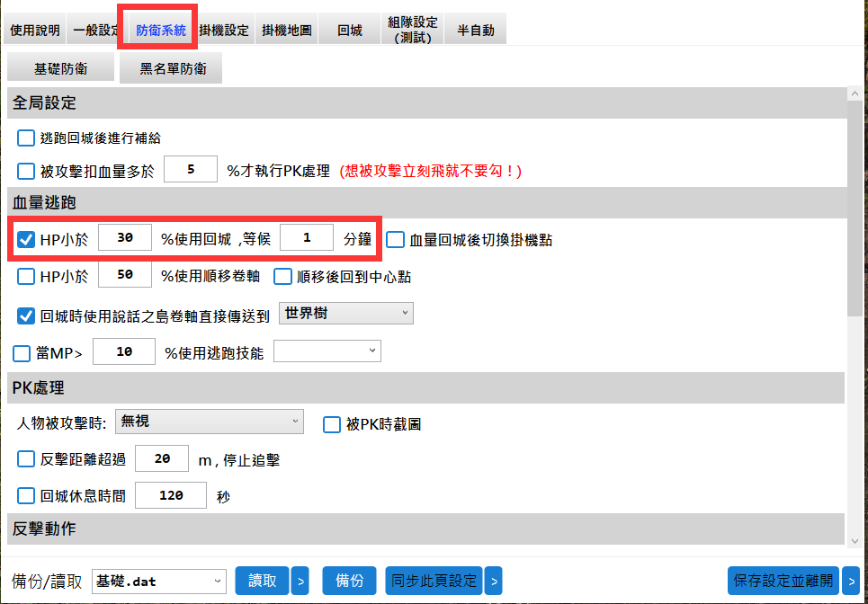Image resolution: width=868 pixels, height=604 pixels.
Task: Enable 逃跑回城後進行補給 checkbox
Action: click(26, 138)
